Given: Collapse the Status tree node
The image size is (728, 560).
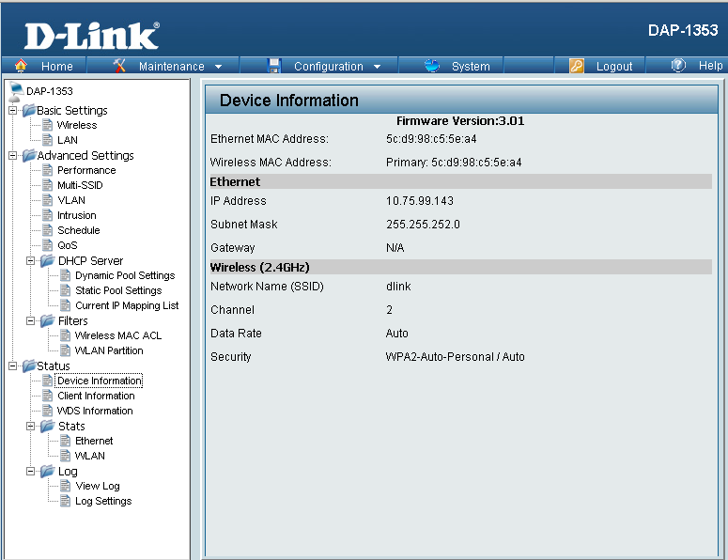Looking at the screenshot, I should [12, 366].
